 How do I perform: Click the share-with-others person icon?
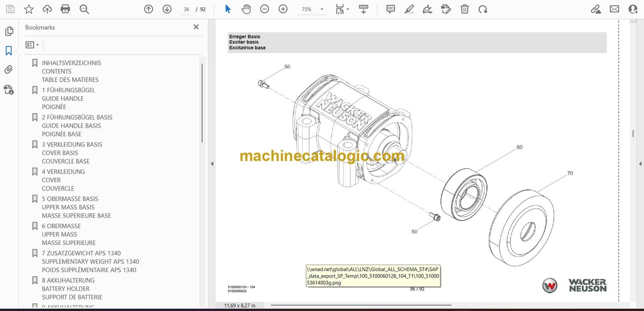click(633, 9)
